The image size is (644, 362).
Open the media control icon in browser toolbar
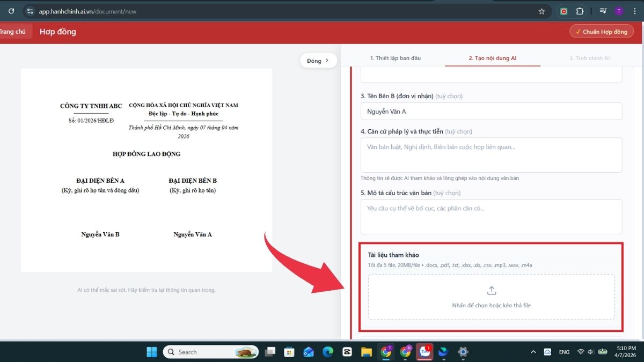click(603, 11)
